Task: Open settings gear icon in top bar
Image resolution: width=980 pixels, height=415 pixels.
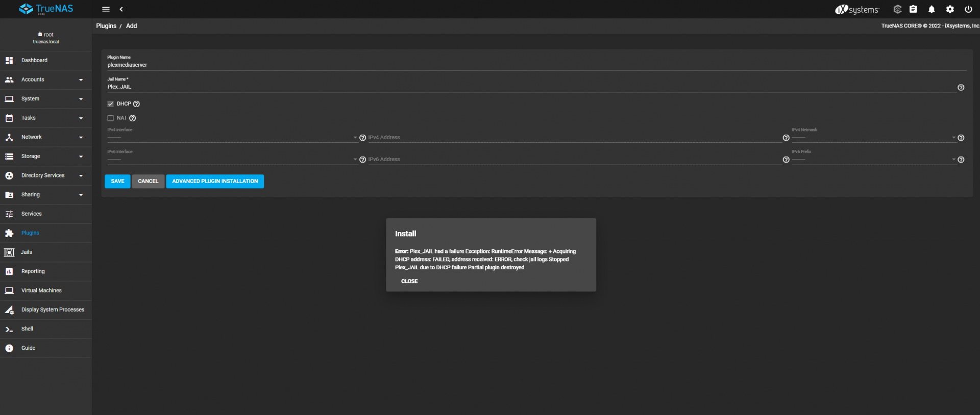Action: 950,9
